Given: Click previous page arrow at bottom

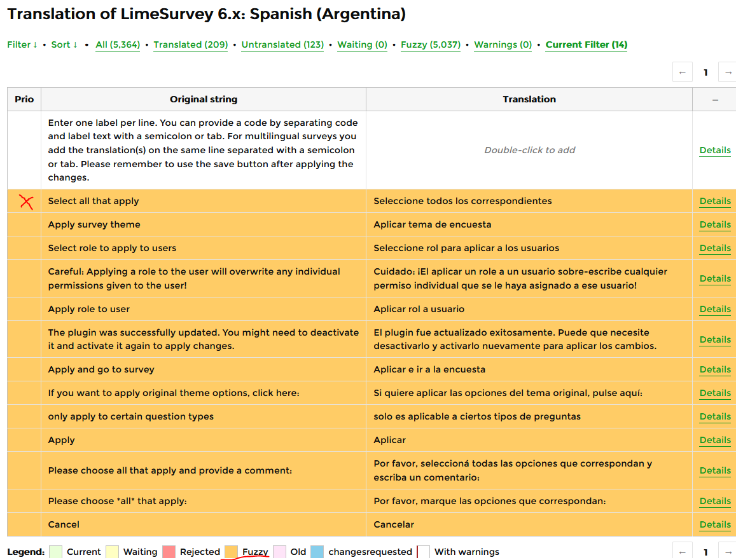Looking at the screenshot, I should (682, 552).
